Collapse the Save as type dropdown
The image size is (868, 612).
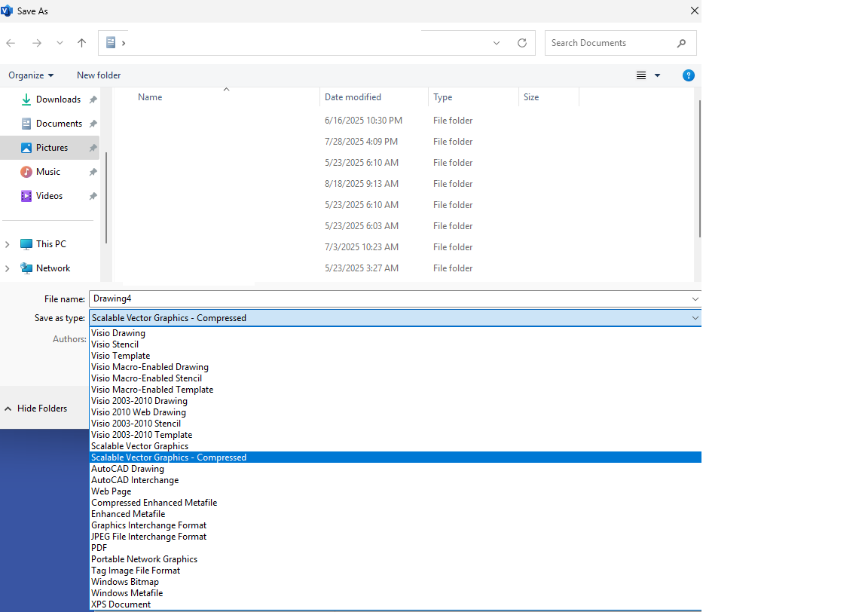695,319
